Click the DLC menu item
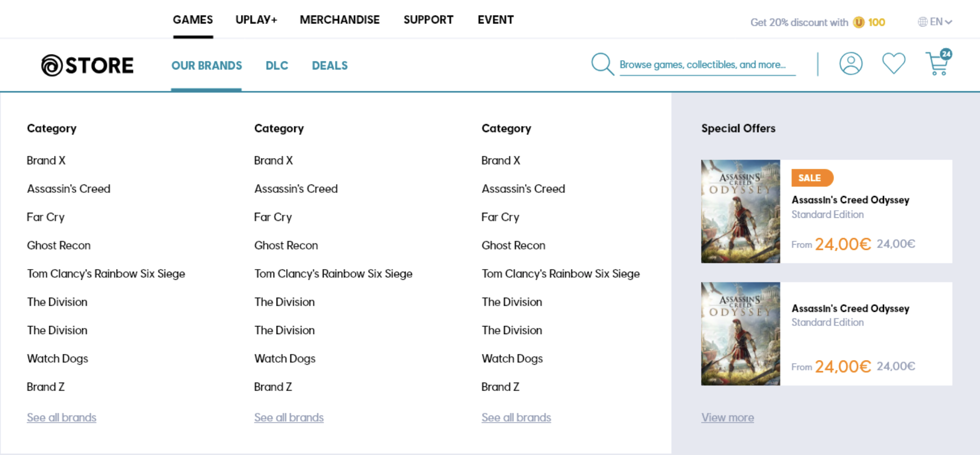 coord(277,66)
